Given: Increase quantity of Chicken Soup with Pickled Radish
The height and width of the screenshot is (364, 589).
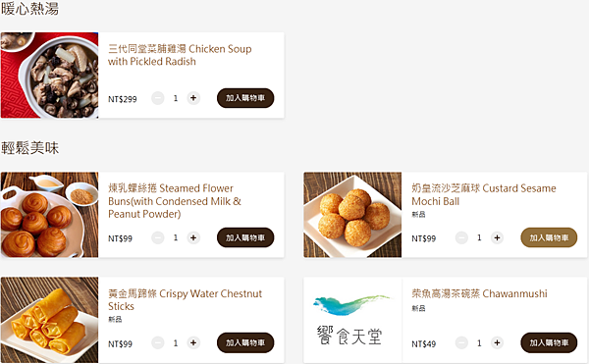Looking at the screenshot, I should pos(193,98).
